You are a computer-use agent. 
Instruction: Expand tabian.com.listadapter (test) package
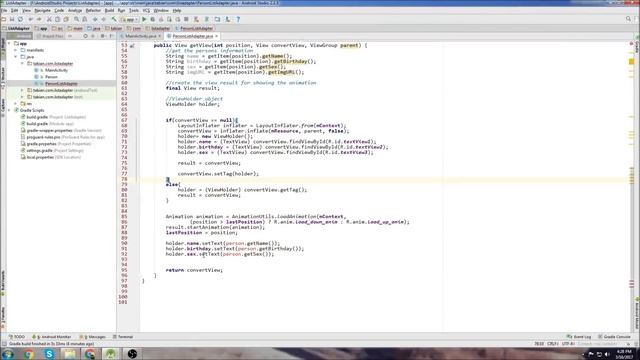pos(22,97)
